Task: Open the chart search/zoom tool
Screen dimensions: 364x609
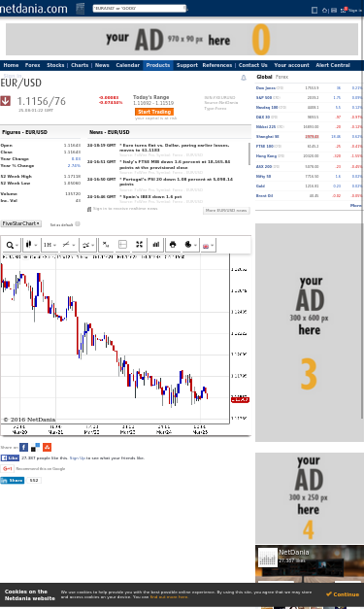Action: coord(12,245)
